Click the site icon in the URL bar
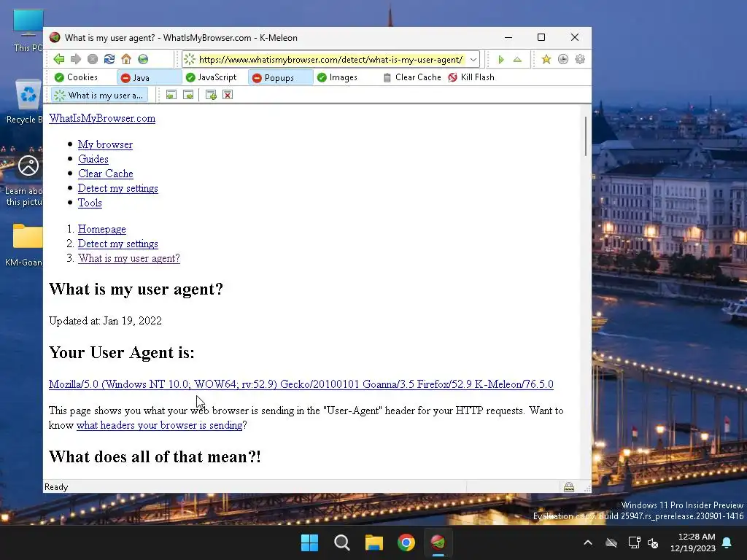The image size is (747, 560). (190, 59)
